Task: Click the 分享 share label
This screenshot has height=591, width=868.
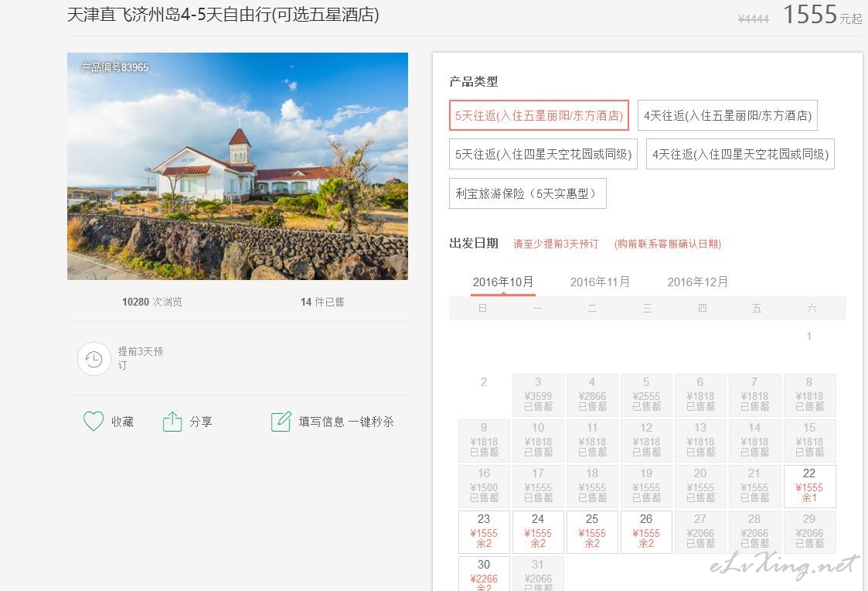Action: click(200, 422)
